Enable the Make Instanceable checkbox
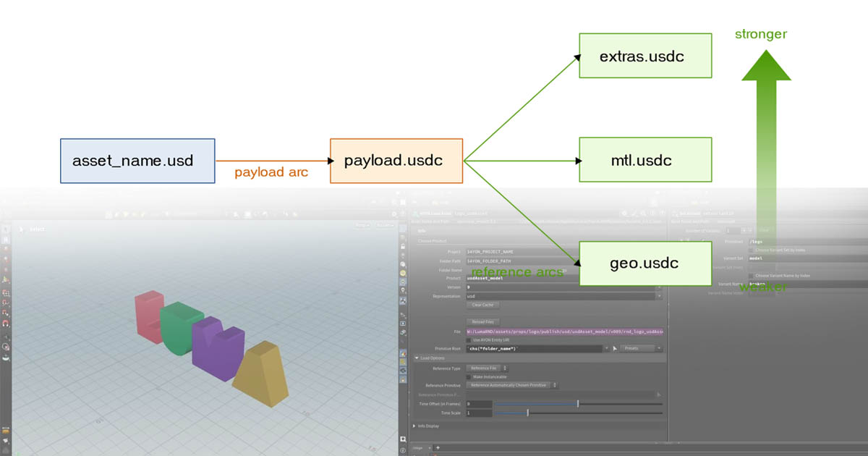The image size is (868, 456). click(x=468, y=376)
